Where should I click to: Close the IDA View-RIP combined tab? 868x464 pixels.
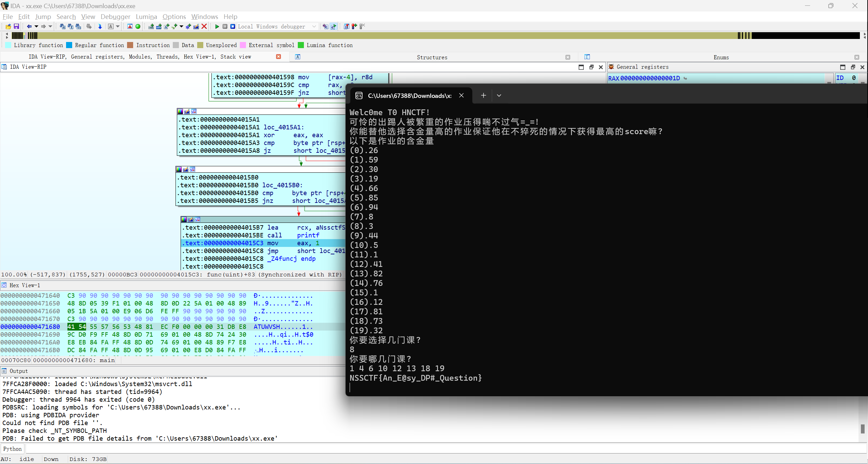pos(278,57)
